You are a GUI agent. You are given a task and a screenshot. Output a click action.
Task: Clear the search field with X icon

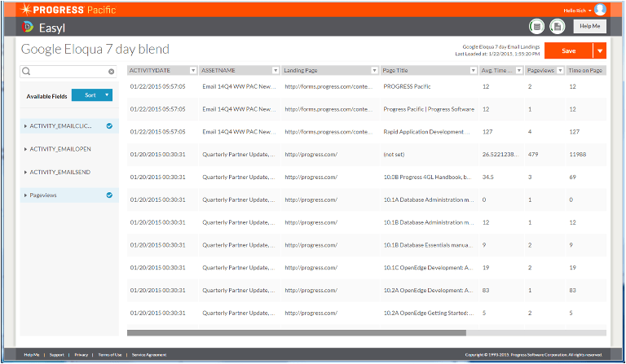(112, 72)
